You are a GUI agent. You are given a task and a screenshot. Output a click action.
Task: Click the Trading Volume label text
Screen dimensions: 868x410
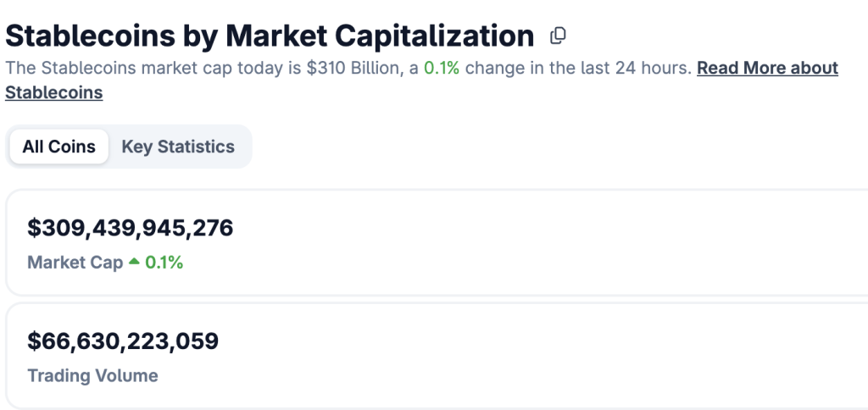click(92, 375)
